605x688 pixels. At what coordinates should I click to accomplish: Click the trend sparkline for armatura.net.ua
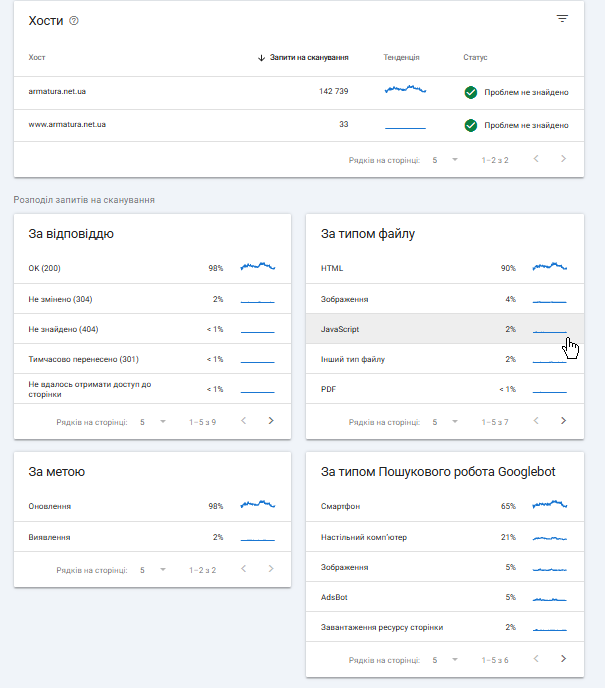click(x=405, y=90)
